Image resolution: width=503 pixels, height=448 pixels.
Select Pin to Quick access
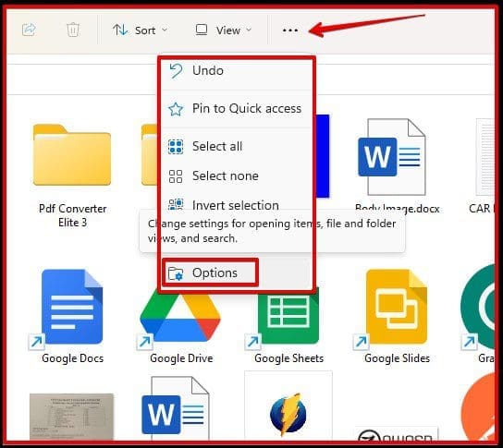tap(236, 109)
